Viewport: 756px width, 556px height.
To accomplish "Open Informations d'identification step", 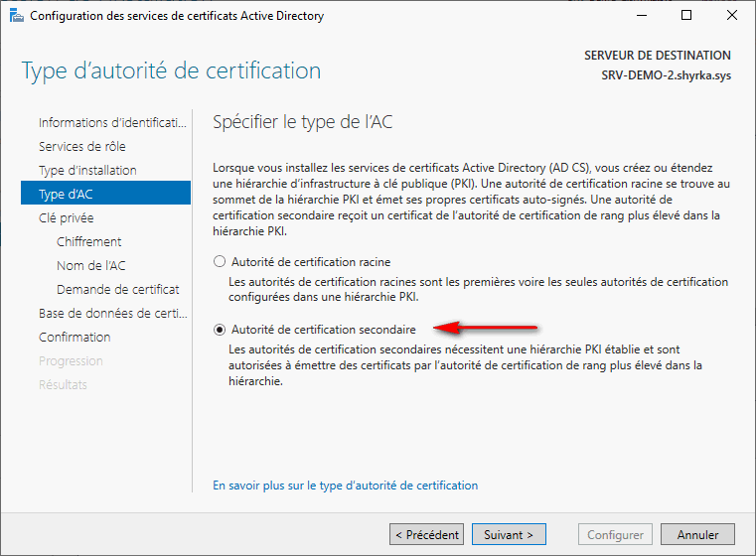I will click(112, 122).
